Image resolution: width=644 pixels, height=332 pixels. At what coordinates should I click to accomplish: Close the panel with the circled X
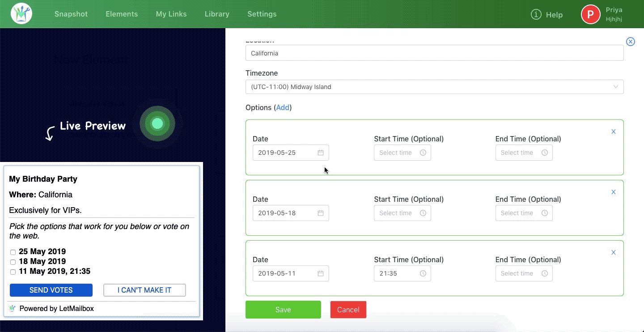coord(630,42)
